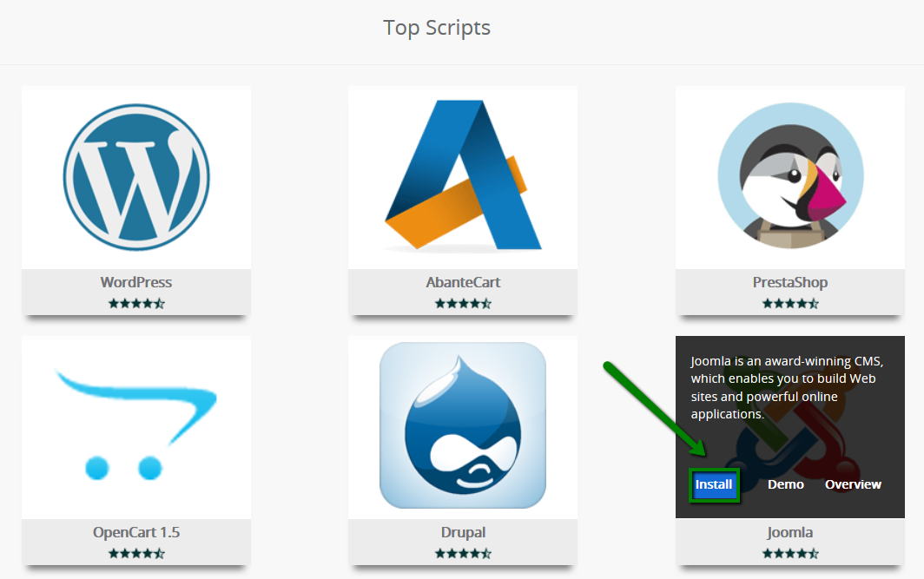This screenshot has width=924, height=579.
Task: Click the Drupal star rating
Action: point(463,554)
